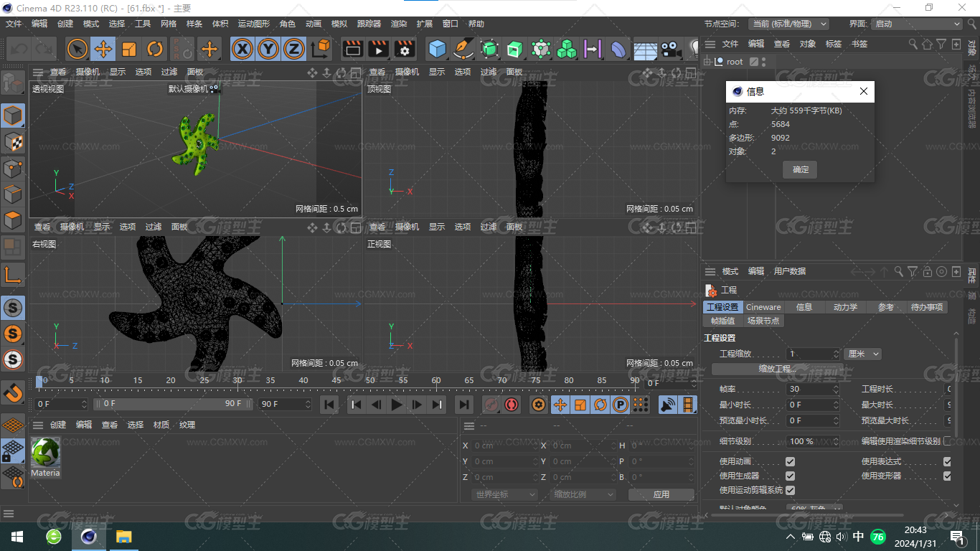Play the animation forwards
This screenshot has height=551, width=980.
(x=397, y=405)
